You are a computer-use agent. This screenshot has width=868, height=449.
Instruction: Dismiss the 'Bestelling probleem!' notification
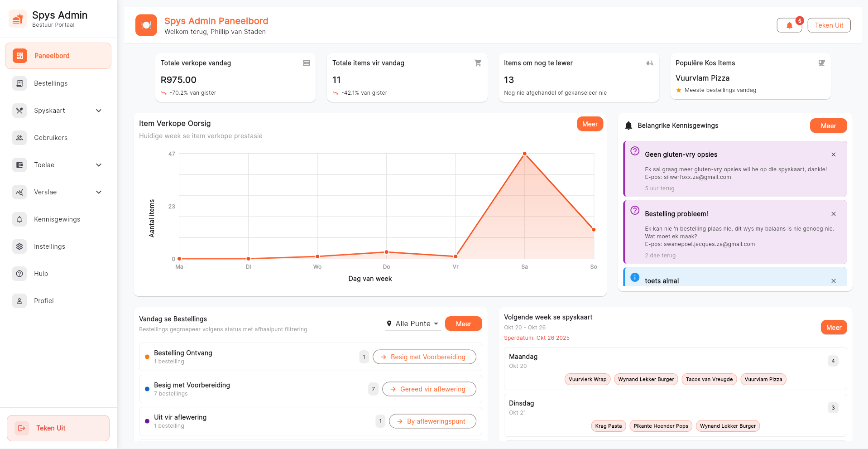pyautogui.click(x=833, y=214)
